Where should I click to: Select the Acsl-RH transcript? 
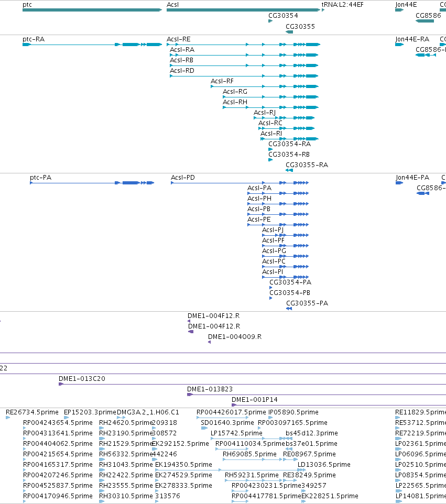(271, 107)
